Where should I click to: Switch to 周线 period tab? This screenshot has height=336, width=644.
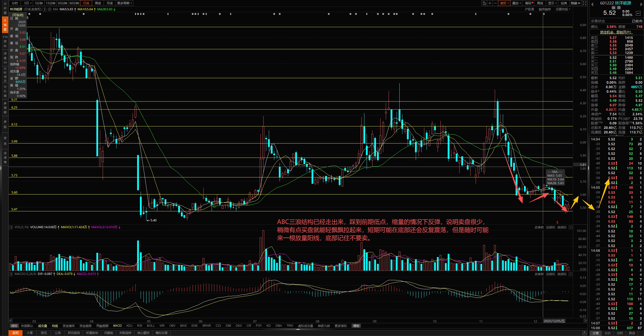(98, 3)
